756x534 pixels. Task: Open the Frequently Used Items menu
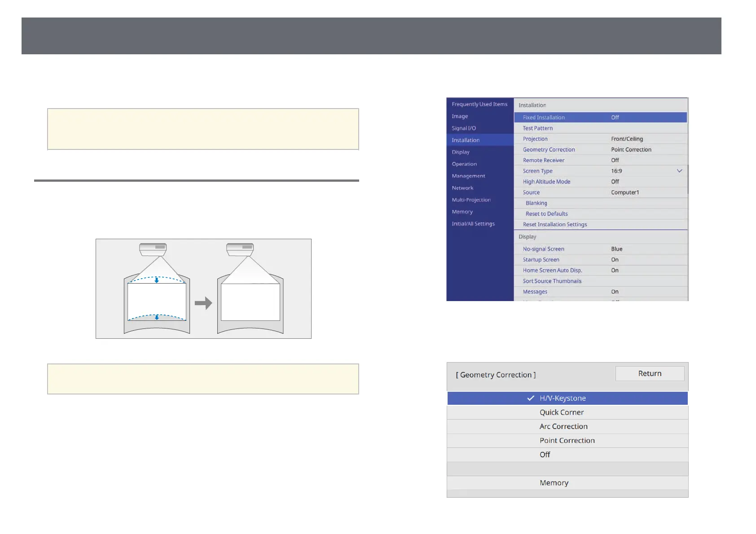[x=479, y=104]
